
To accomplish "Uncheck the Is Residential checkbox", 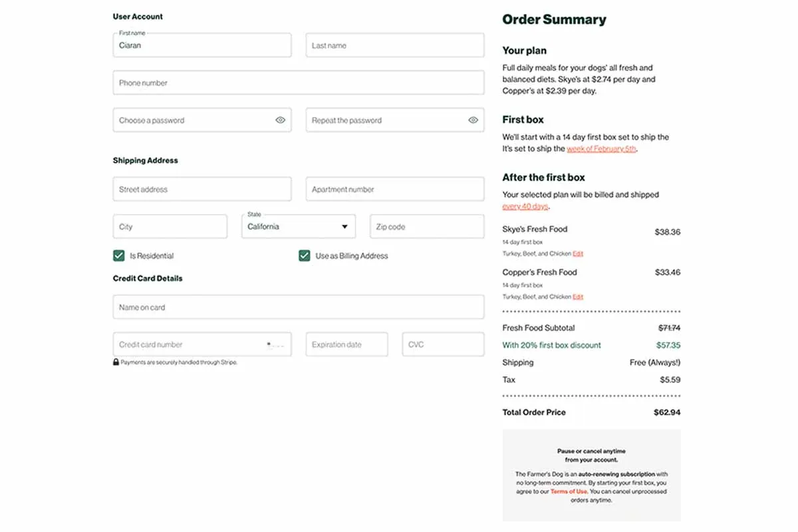I will pos(118,255).
